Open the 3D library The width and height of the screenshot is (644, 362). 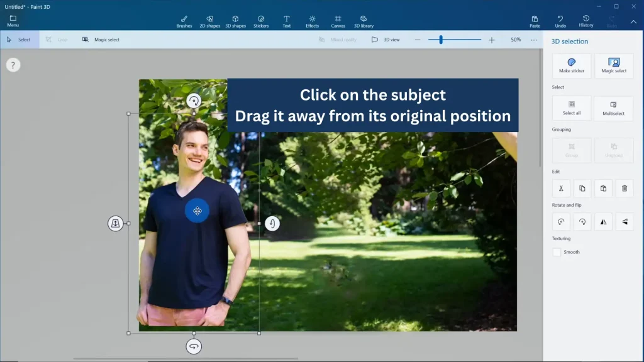(x=363, y=21)
